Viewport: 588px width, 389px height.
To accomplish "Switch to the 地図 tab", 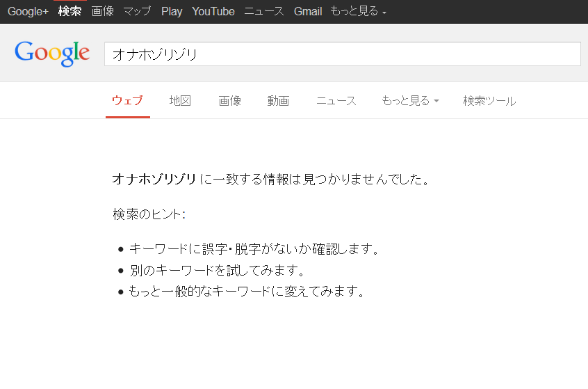I will coord(180,101).
